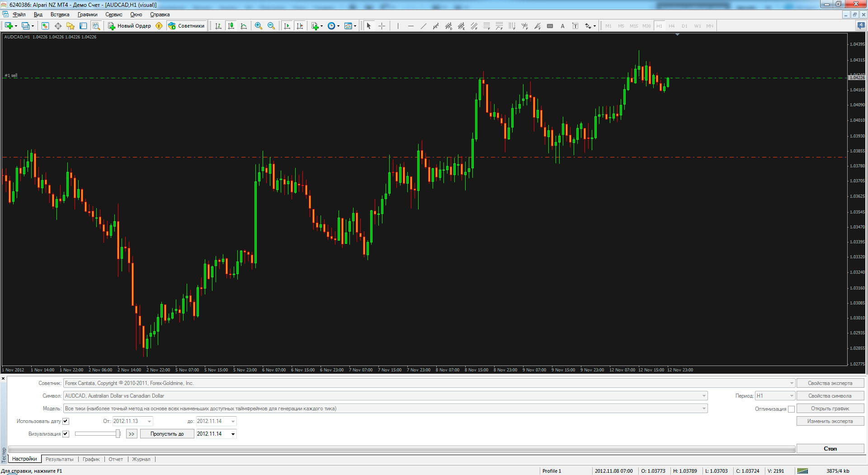Switch to D1 timeframe
The image size is (868, 475).
point(684,26)
